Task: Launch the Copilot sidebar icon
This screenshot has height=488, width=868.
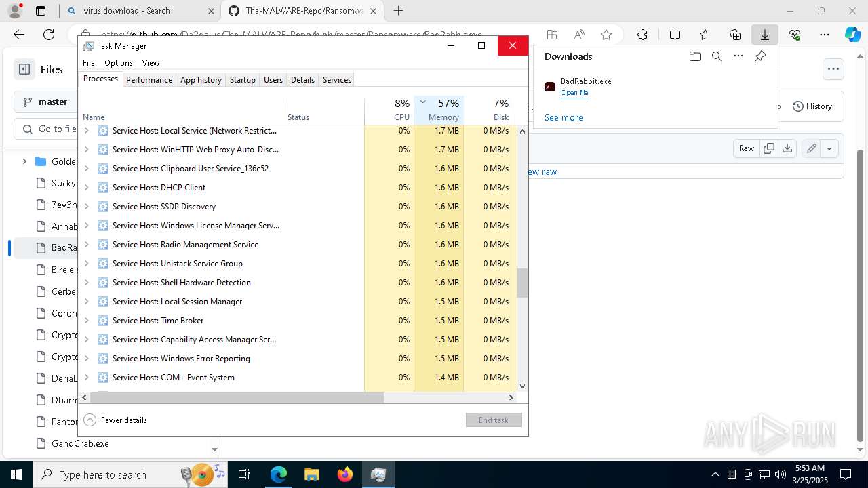Action: tap(852, 35)
